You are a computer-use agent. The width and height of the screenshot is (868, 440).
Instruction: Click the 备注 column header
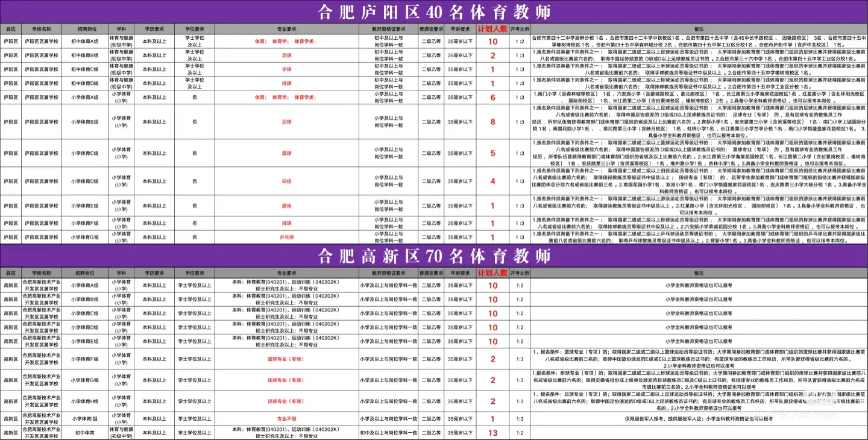pos(699,27)
